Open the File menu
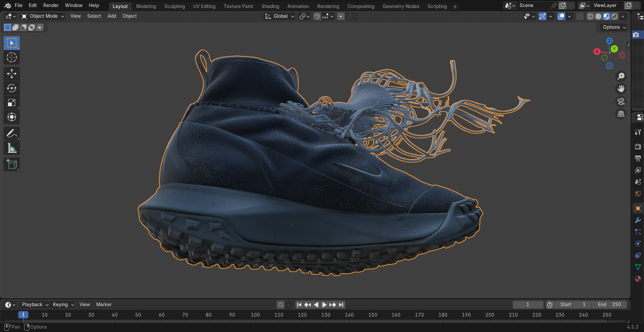This screenshot has height=332, width=644. 18,5
